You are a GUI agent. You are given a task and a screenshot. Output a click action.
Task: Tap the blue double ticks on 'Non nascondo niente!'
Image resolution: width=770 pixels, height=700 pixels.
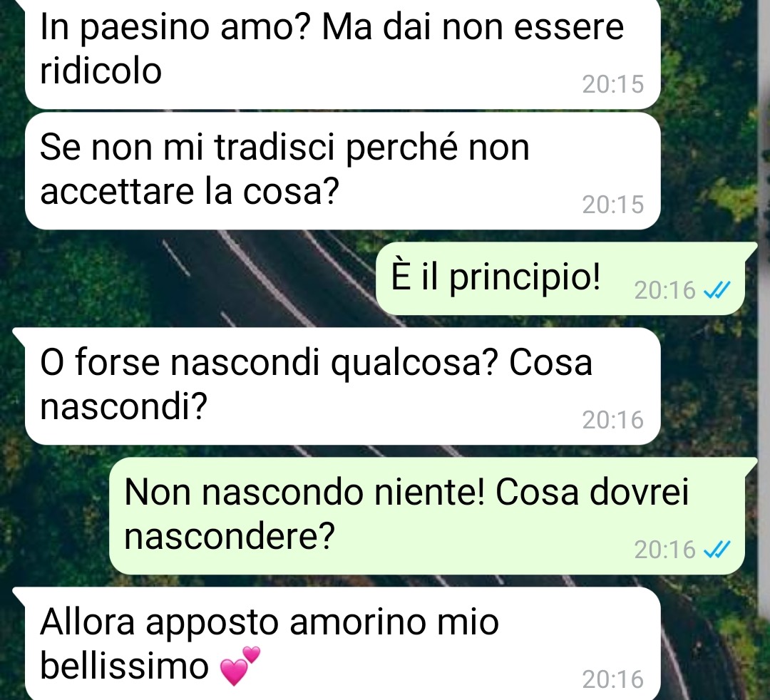pyautogui.click(x=717, y=550)
